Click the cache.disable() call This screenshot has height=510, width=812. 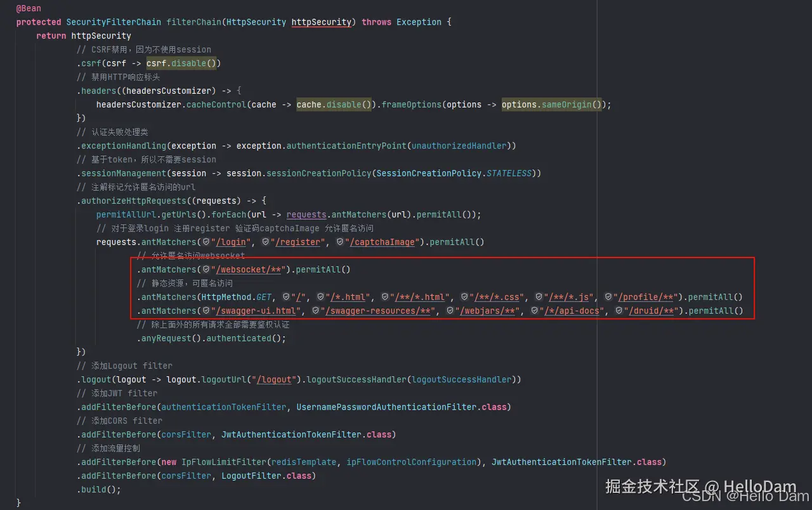[x=334, y=104]
